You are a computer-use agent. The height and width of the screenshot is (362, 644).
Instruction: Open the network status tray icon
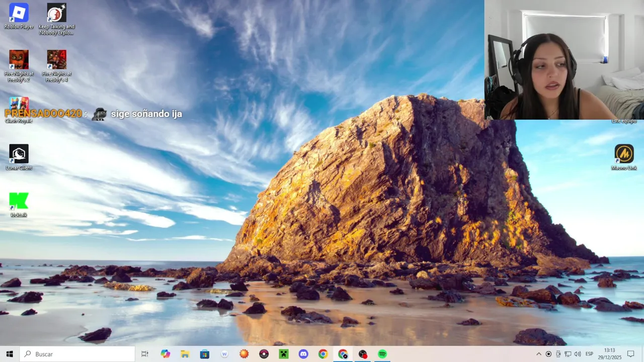pos(568,354)
